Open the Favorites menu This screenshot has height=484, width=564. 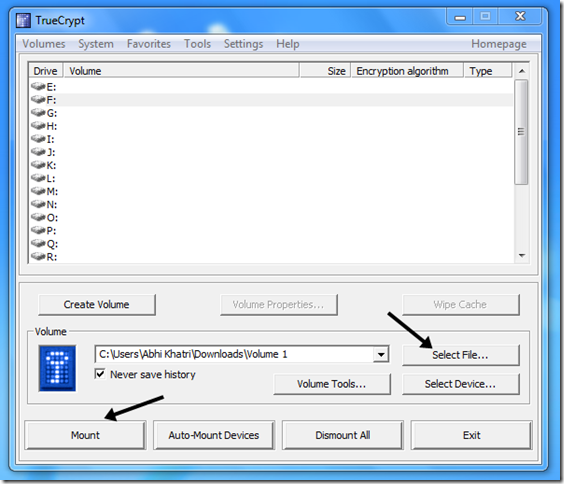149,44
